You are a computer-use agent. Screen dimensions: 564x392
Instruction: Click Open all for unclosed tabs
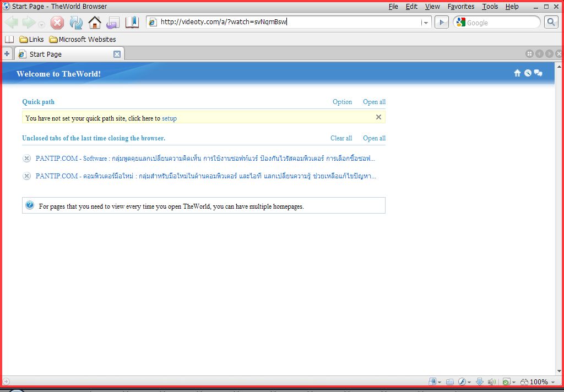[x=374, y=138]
